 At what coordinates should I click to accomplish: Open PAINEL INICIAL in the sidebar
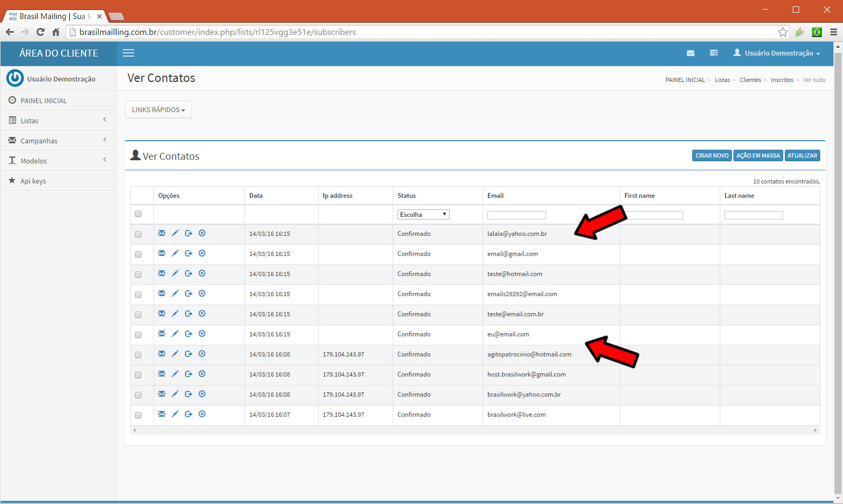58,100
